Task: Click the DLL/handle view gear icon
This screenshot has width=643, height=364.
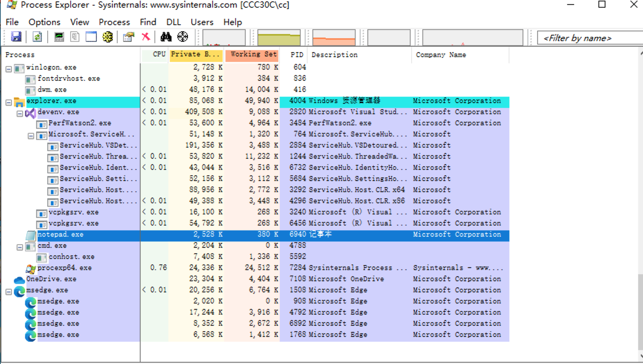Action: click(108, 37)
